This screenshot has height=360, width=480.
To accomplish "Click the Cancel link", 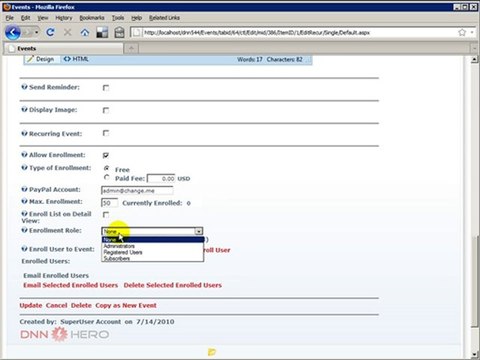I will (57, 305).
